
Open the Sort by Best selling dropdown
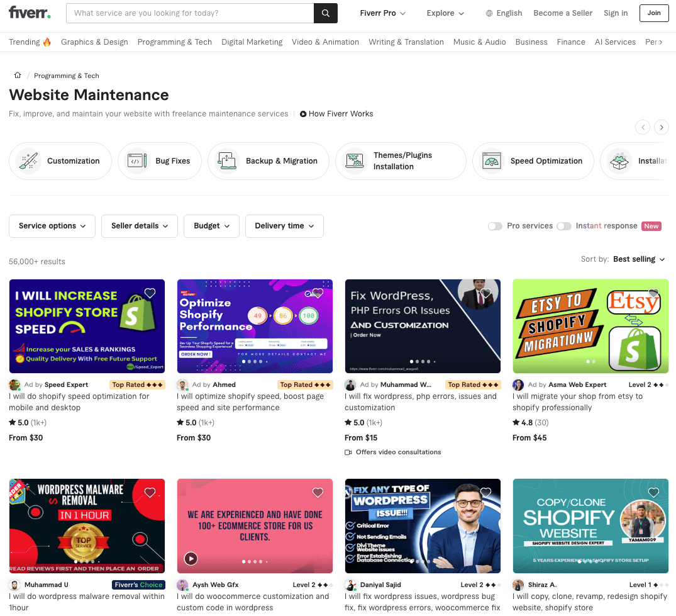click(x=639, y=259)
